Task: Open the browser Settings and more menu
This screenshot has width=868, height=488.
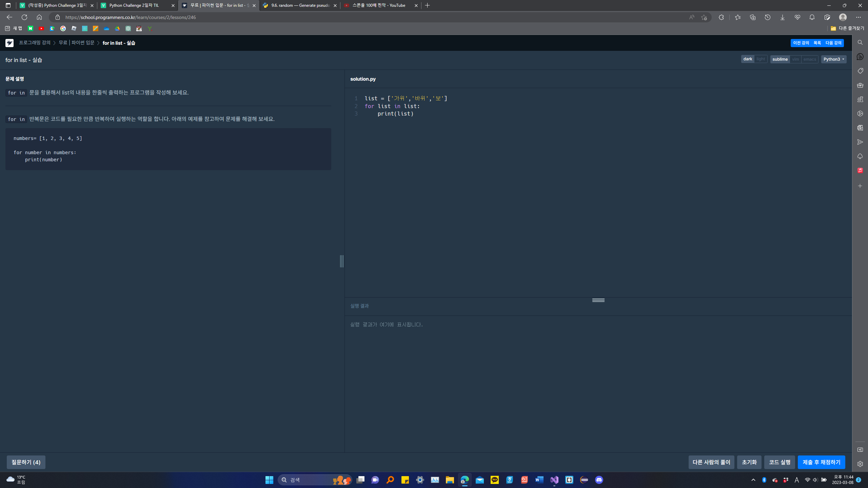Action: (x=858, y=17)
